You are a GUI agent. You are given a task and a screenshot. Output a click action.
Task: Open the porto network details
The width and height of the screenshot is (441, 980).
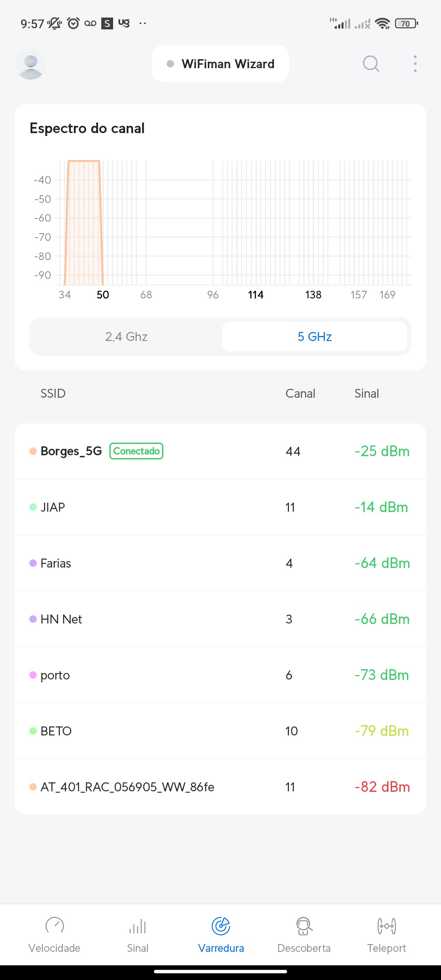coord(220,675)
